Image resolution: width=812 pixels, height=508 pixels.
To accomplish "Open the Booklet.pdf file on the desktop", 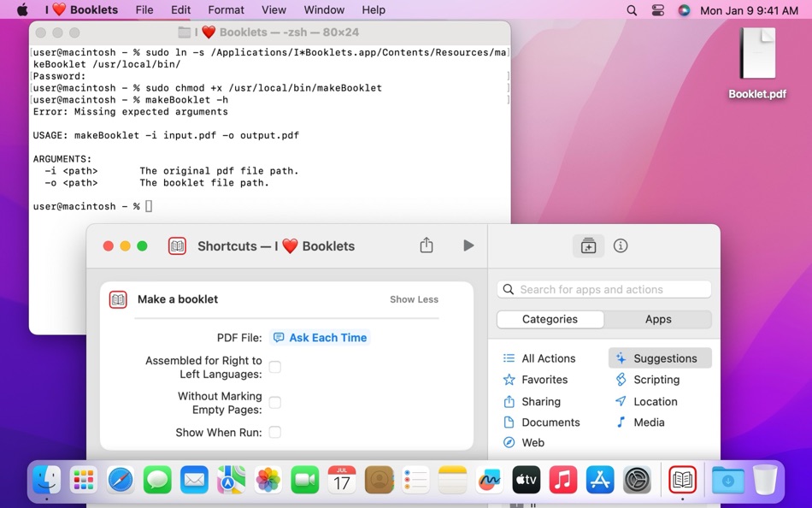I will [756, 62].
